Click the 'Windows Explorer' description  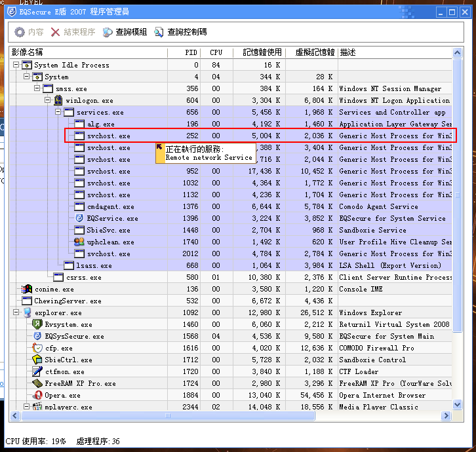(370, 312)
